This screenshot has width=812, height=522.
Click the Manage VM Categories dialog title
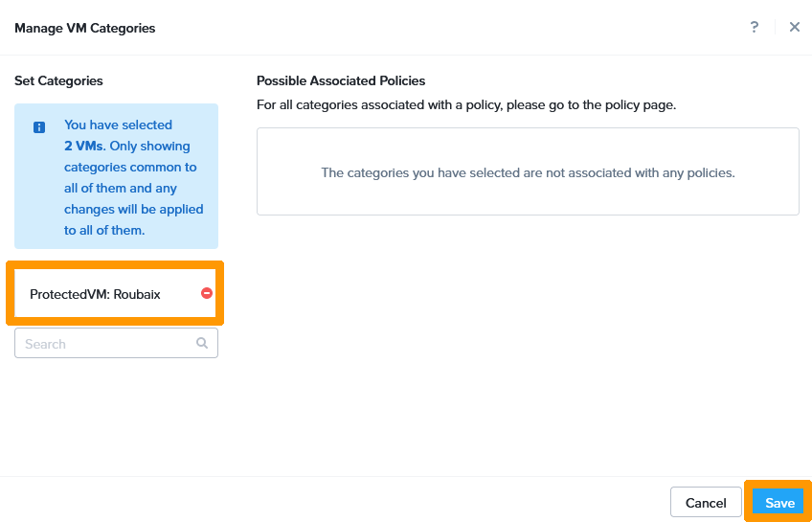pos(84,28)
